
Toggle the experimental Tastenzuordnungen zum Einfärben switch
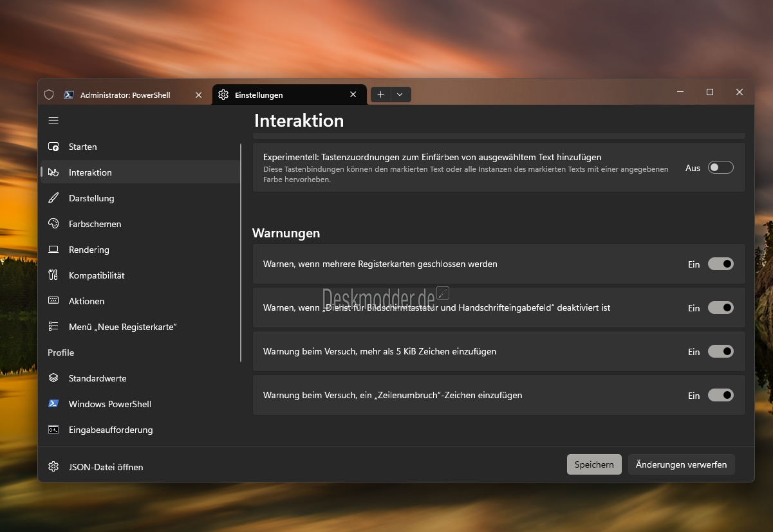point(721,167)
